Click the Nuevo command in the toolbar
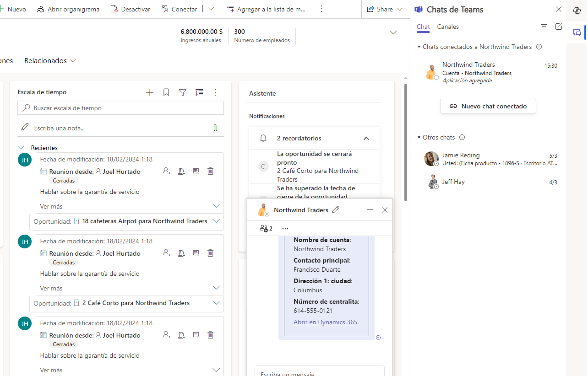 point(14,9)
